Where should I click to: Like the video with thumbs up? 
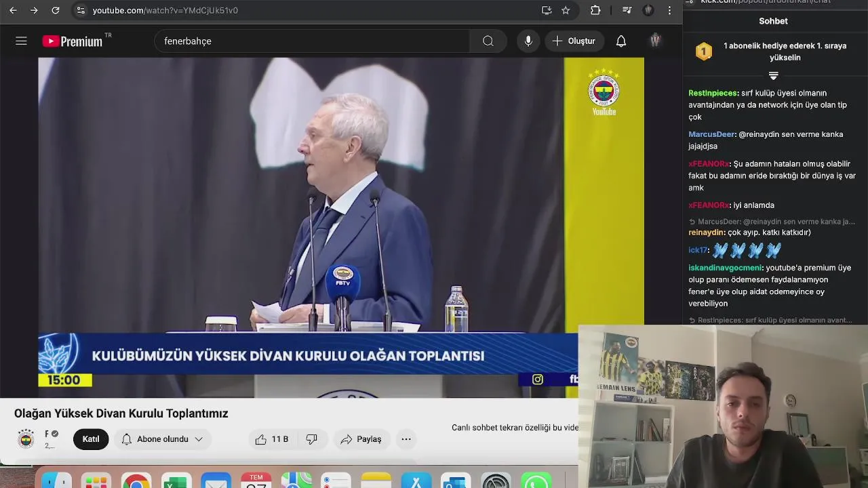[x=272, y=439]
